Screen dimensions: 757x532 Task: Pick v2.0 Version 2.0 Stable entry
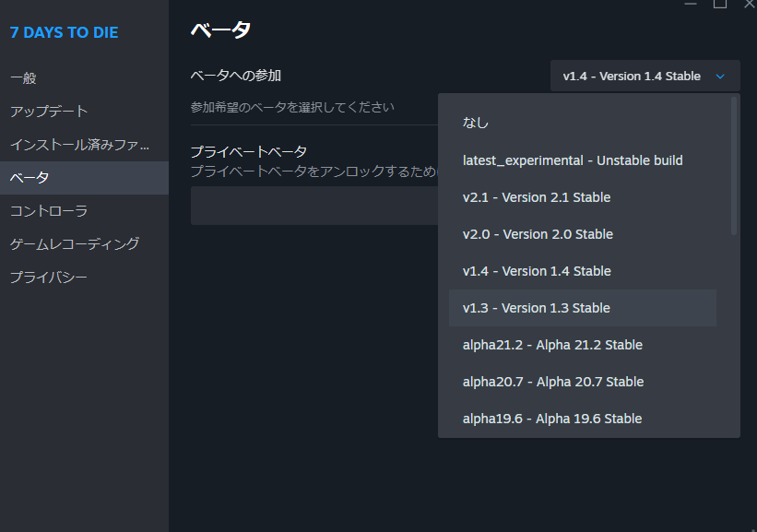pos(582,234)
